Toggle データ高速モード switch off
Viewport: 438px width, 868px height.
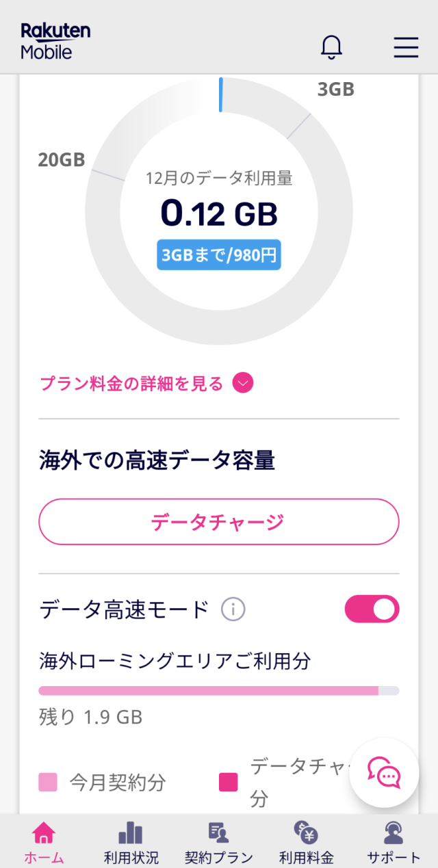click(x=372, y=609)
